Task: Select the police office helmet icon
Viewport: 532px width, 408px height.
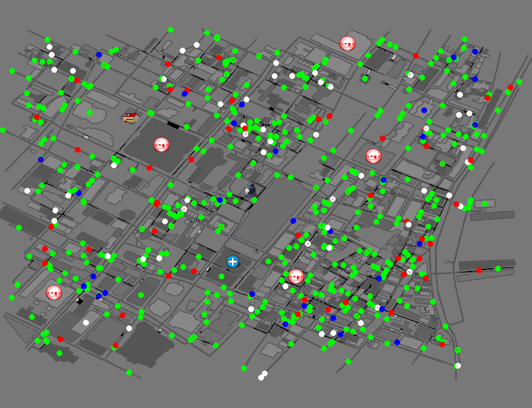Action: (x=250, y=191)
